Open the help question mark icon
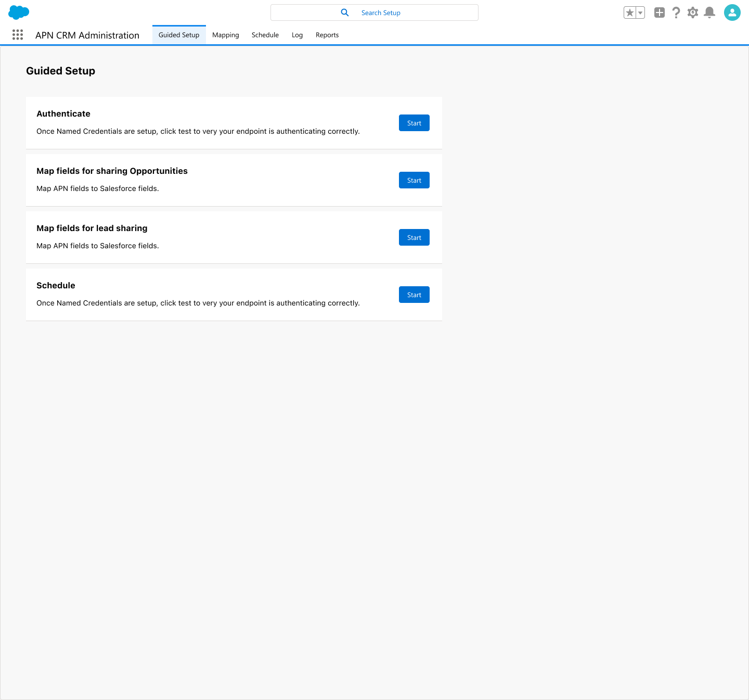Image resolution: width=749 pixels, height=700 pixels. click(x=676, y=12)
